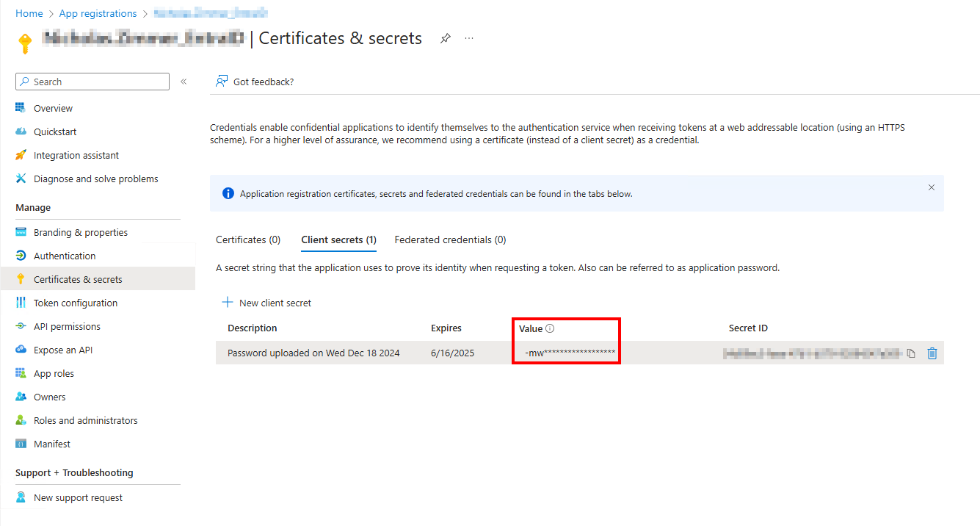
Task: Delete the client secret with trash icon
Action: point(932,353)
